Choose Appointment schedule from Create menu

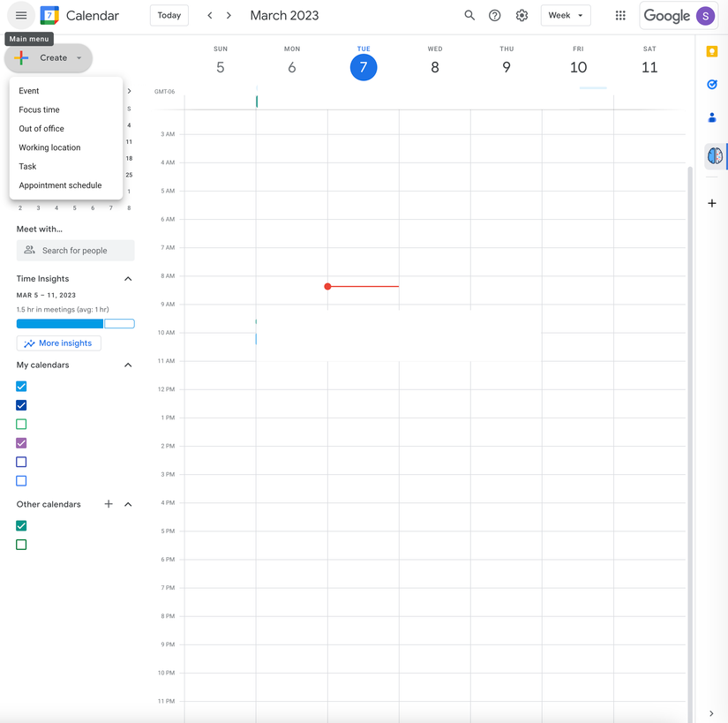pyautogui.click(x=60, y=185)
